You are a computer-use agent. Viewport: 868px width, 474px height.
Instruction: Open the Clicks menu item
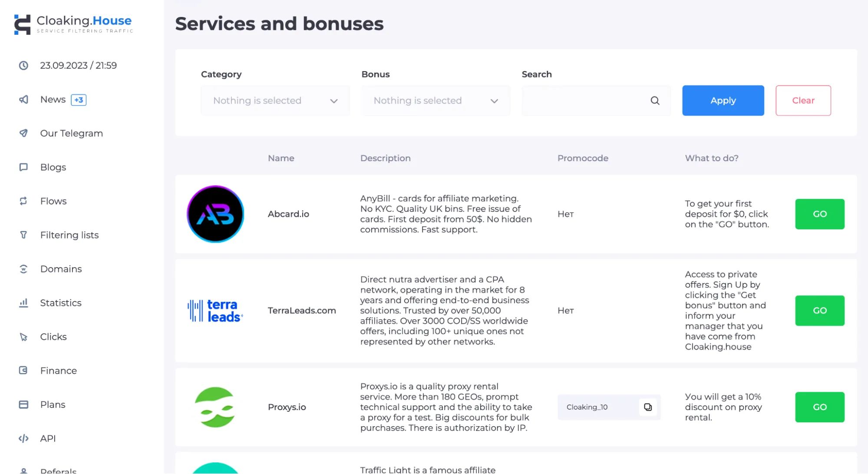tap(53, 337)
